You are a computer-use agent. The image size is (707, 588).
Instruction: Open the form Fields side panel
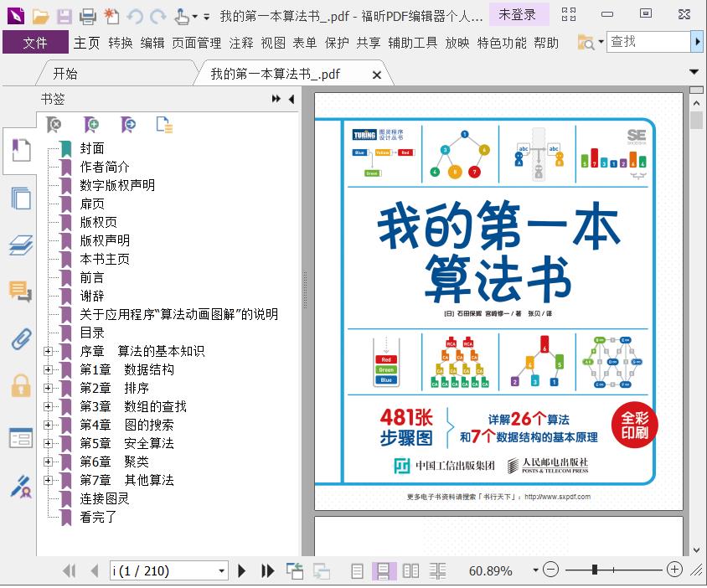(x=21, y=438)
